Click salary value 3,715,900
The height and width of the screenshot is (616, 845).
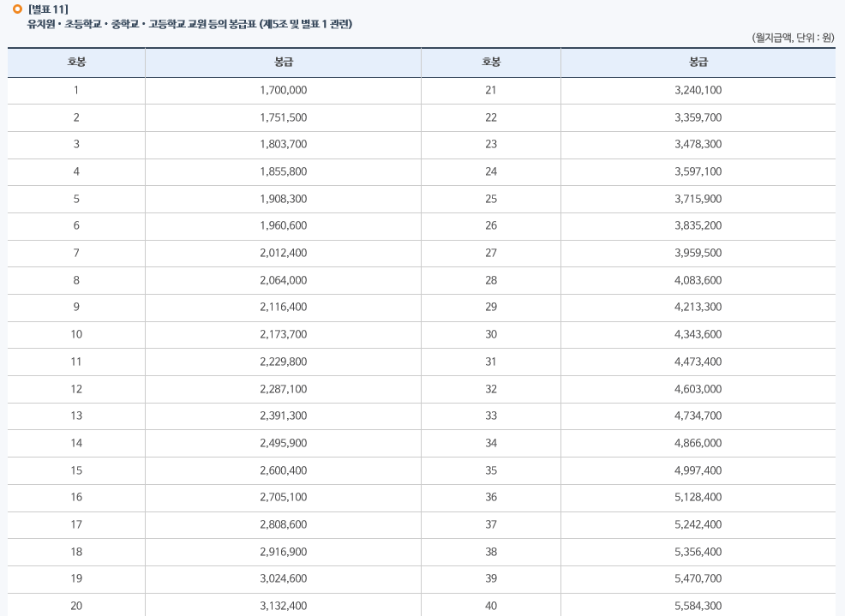(698, 199)
